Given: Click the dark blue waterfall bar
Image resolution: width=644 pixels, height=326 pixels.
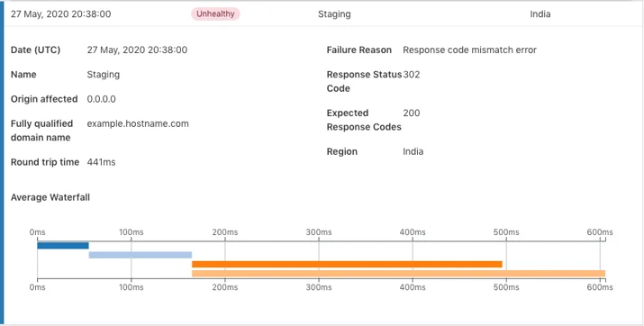Looking at the screenshot, I should (63, 246).
